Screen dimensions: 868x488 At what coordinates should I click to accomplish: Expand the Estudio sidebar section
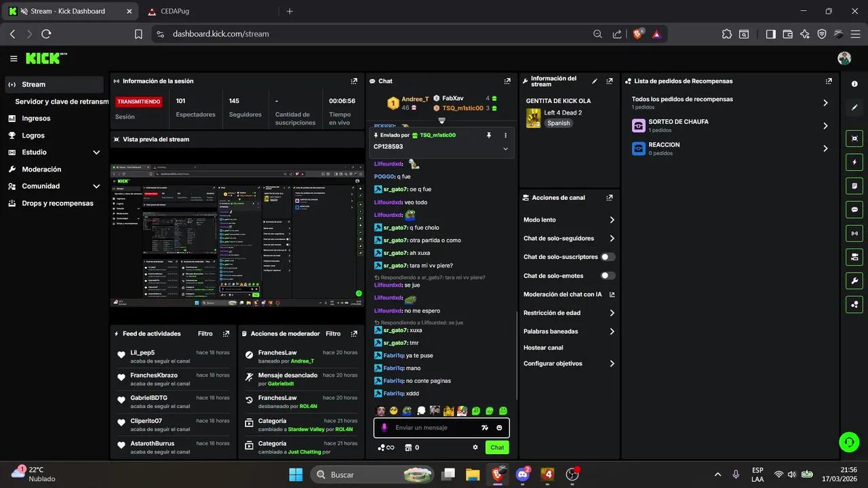click(x=96, y=152)
